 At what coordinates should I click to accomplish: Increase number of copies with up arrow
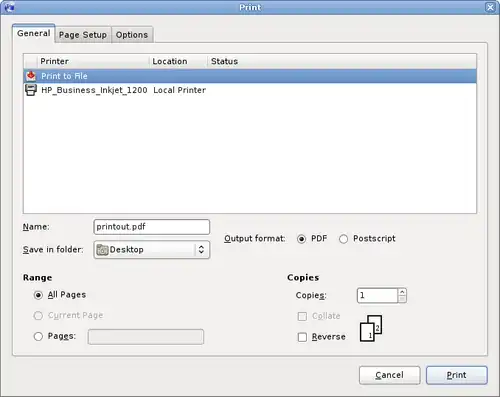pyautogui.click(x=402, y=292)
